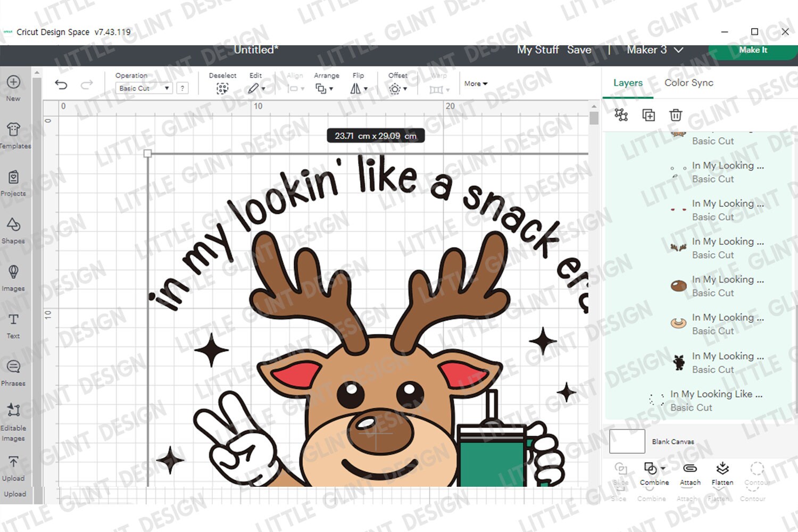Click the canvas vertical scrollbar thumb
The width and height of the screenshot is (798, 532).
coord(594,118)
